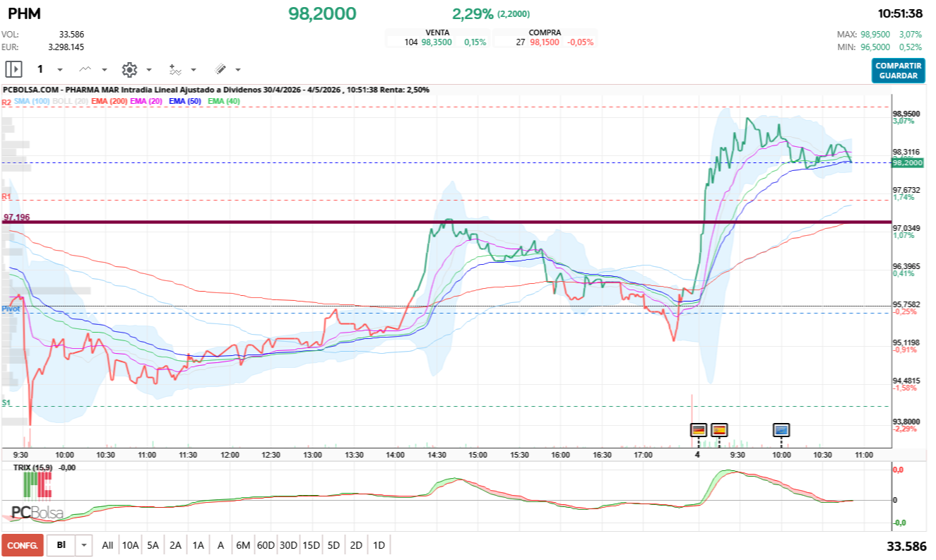
Task: Select the All time range tab
Action: click(x=107, y=545)
